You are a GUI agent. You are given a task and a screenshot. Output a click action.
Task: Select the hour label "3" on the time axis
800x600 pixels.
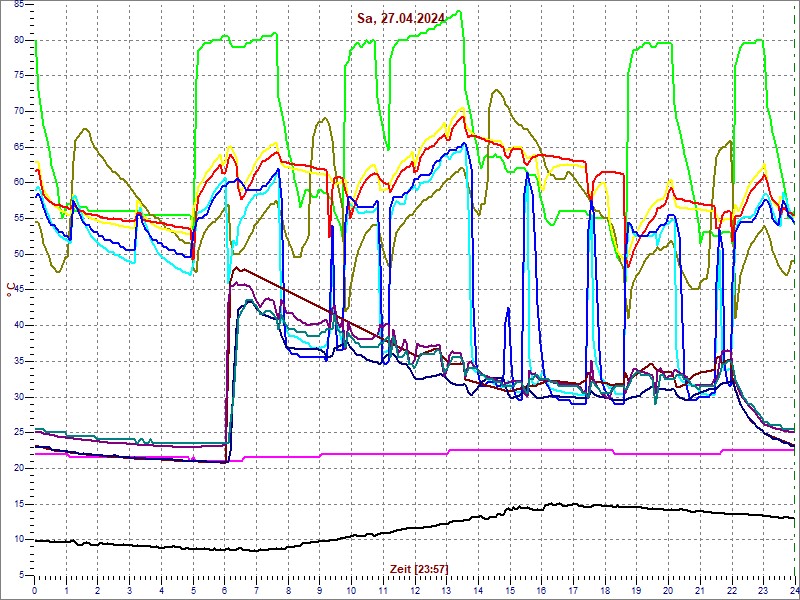pyautogui.click(x=130, y=590)
